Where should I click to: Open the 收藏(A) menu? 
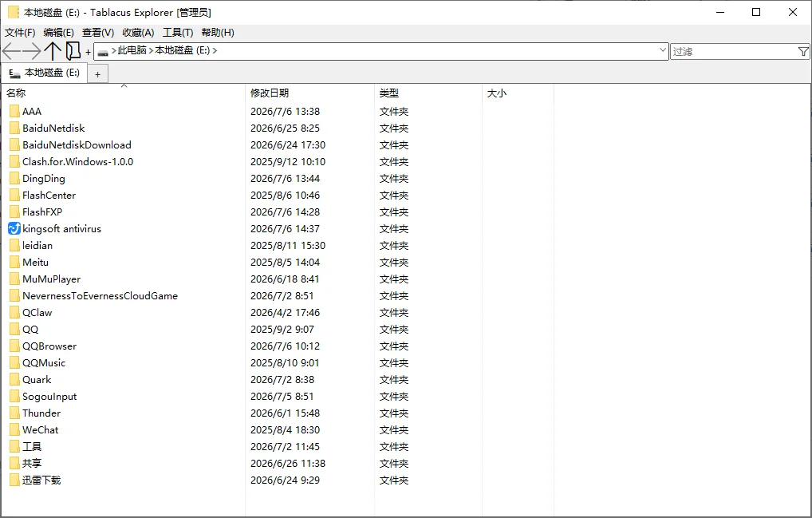click(x=138, y=33)
